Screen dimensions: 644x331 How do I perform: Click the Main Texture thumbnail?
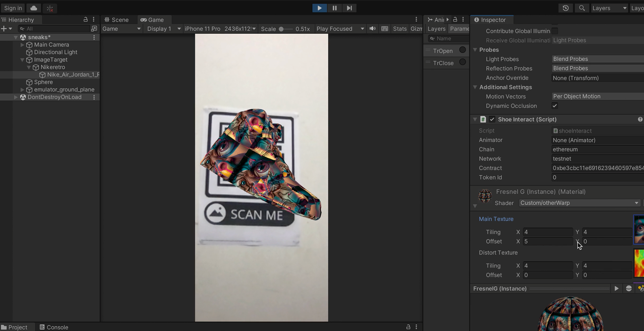point(639,230)
